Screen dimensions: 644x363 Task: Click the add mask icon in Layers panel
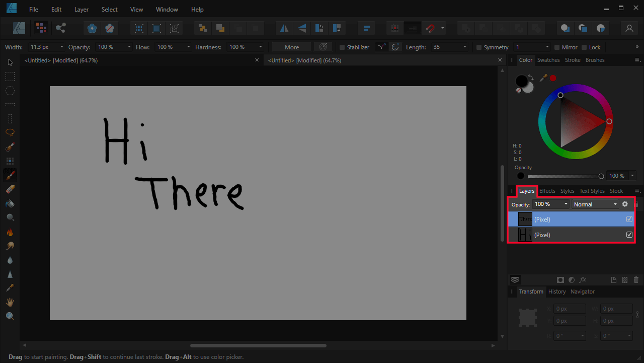pos(560,279)
